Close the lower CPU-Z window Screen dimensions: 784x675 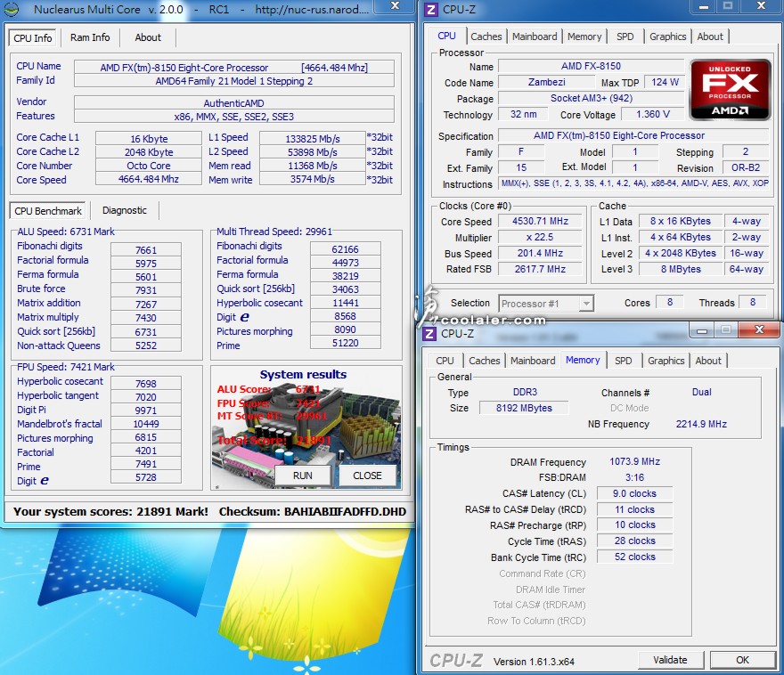(759, 329)
